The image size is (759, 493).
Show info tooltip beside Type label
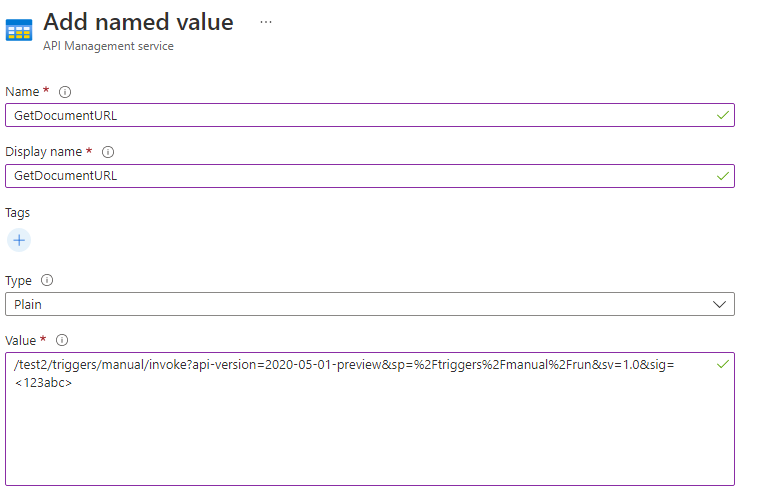[47, 281]
